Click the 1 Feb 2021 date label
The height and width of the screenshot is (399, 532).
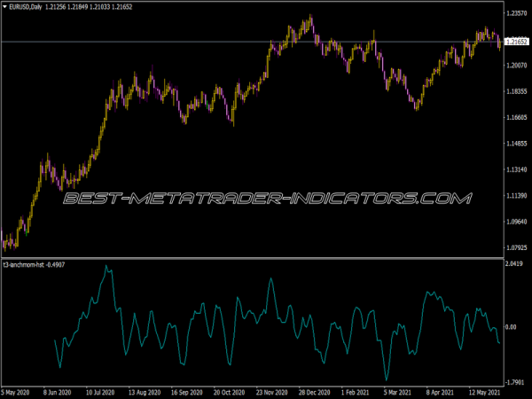tap(355, 393)
